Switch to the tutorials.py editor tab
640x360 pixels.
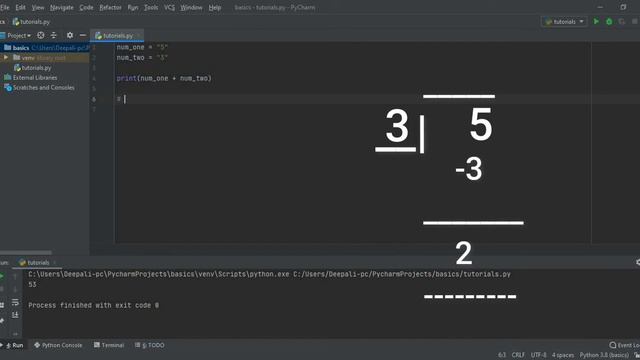pyautogui.click(x=117, y=36)
